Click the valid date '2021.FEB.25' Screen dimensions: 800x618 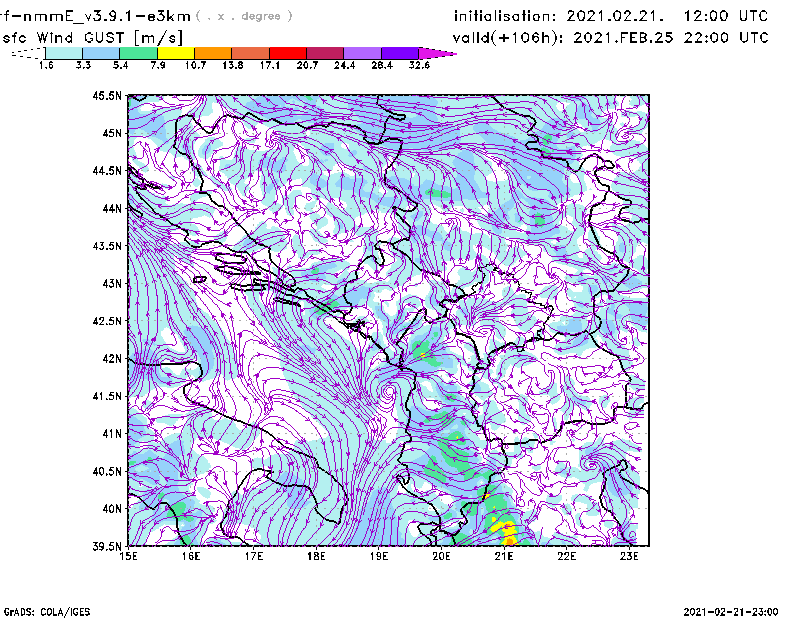pos(623,38)
